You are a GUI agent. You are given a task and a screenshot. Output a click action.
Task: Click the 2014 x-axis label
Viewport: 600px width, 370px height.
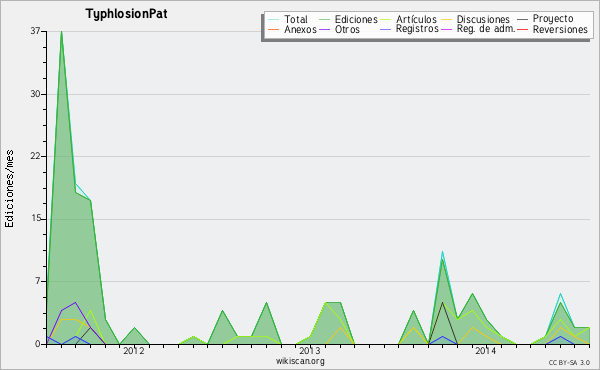click(486, 351)
